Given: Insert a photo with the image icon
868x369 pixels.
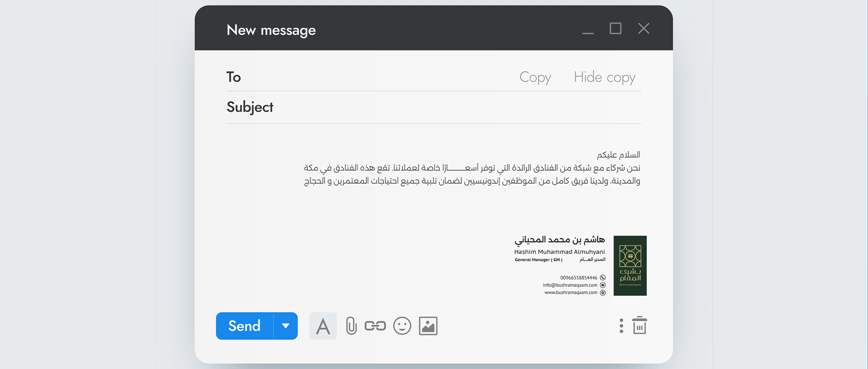Looking at the screenshot, I should [428, 326].
